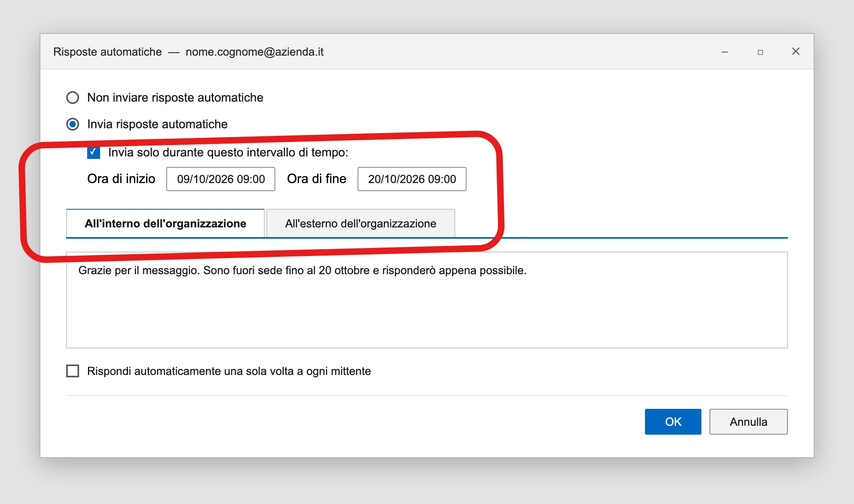Click the 'Ora di inizio' date field
This screenshot has width=854, height=504.
tap(221, 179)
